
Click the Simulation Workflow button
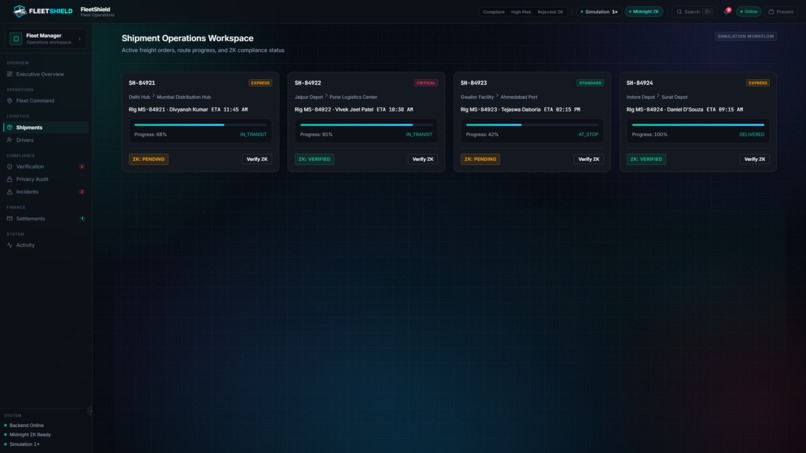(745, 36)
